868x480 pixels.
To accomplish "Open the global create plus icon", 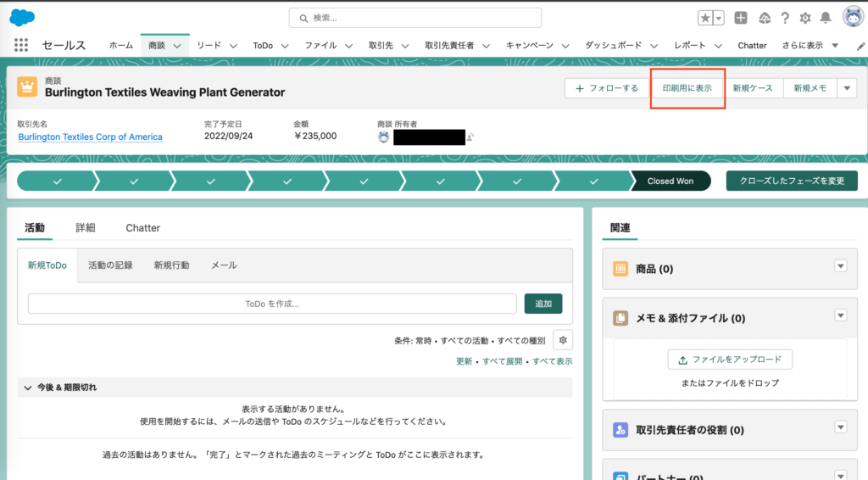I will [741, 18].
